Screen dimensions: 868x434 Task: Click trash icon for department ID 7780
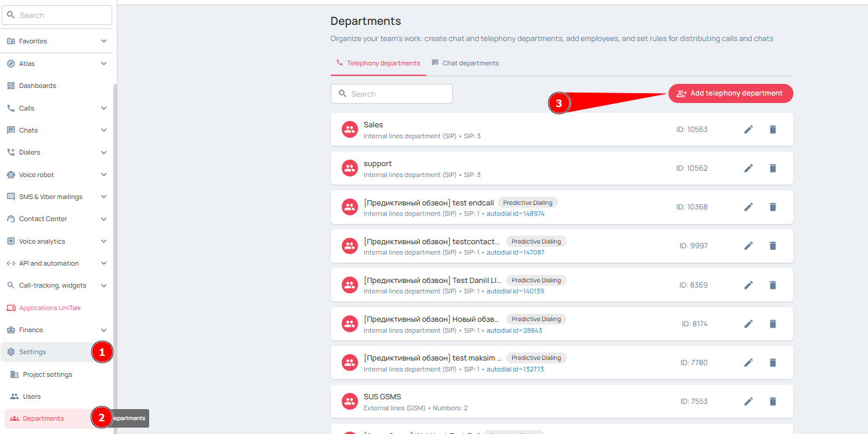(x=773, y=363)
